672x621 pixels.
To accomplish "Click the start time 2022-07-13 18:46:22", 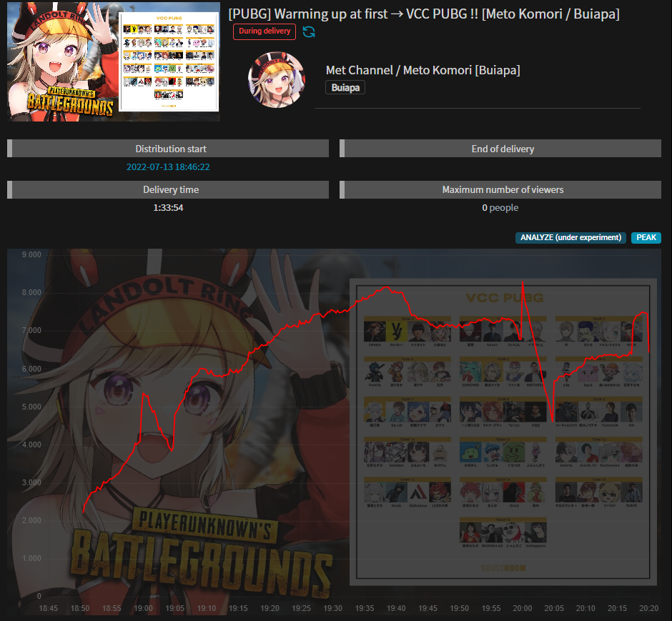I will click(x=168, y=167).
